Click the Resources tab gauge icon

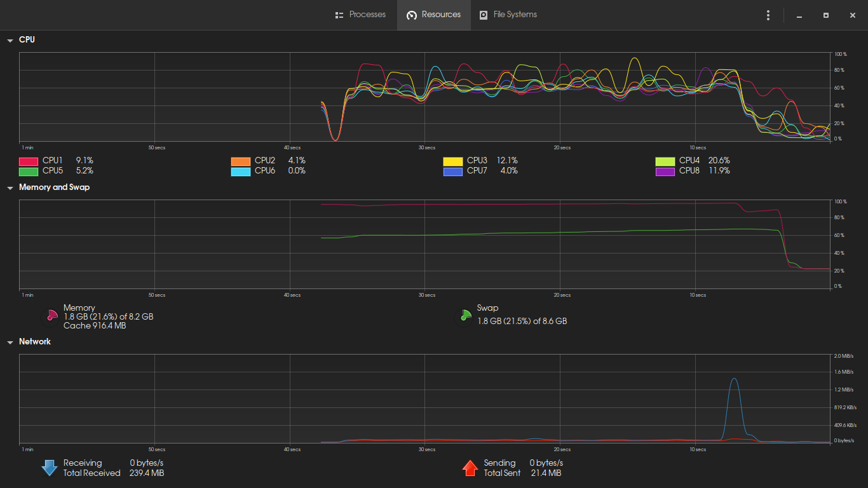[411, 15]
